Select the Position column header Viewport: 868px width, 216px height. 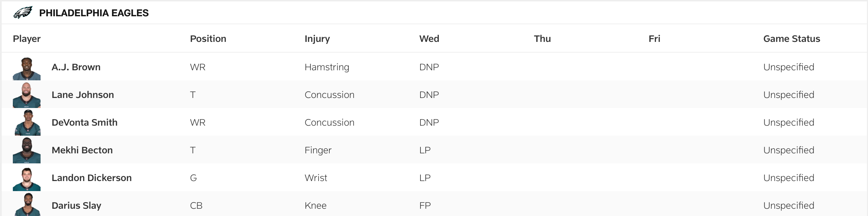click(x=208, y=39)
